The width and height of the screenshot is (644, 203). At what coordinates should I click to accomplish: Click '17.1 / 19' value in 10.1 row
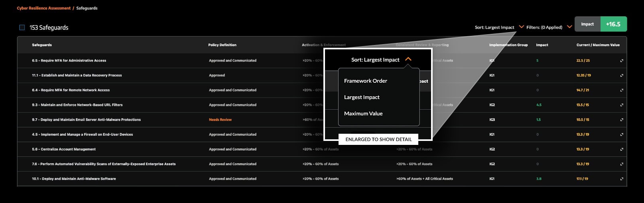point(582,179)
